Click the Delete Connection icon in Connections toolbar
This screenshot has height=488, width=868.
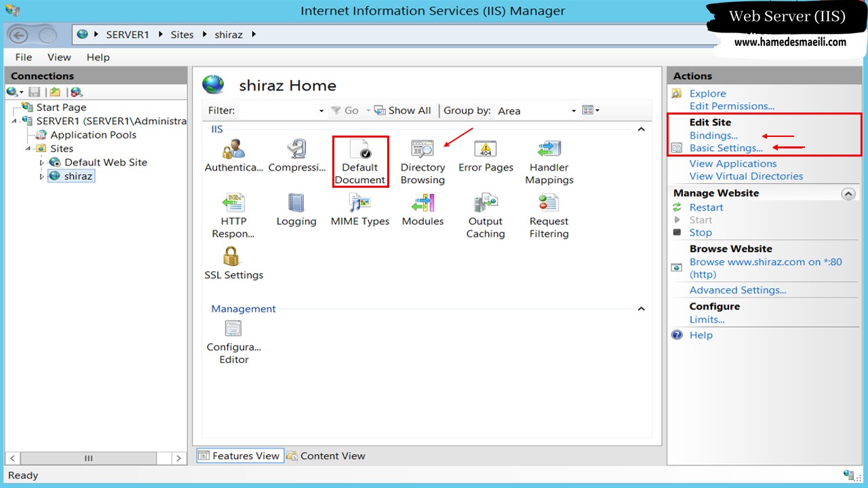(76, 91)
